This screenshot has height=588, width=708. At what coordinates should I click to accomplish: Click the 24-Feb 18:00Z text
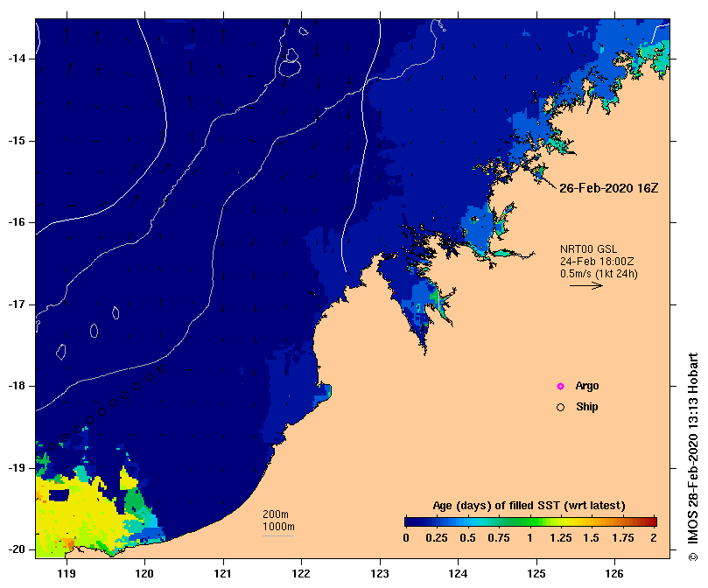pyautogui.click(x=597, y=262)
